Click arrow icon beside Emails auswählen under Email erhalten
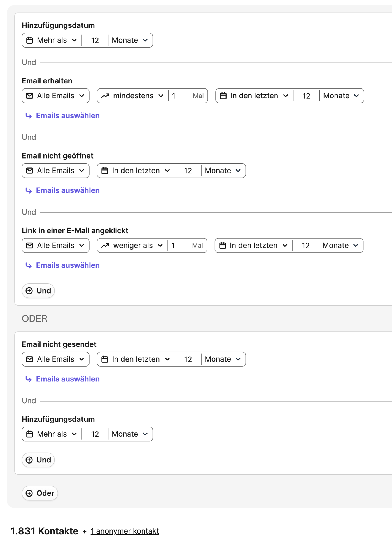This screenshot has width=392, height=545. [29, 116]
